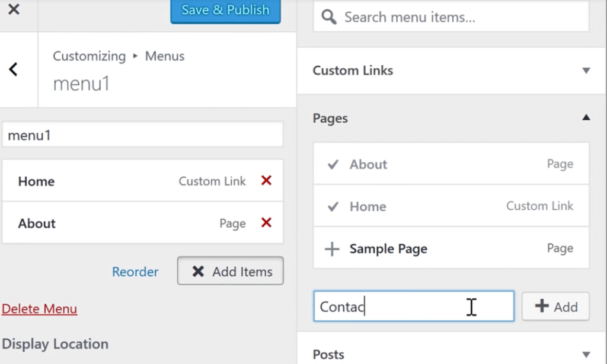Open the Home menu item in menu1
This screenshot has height=364, width=607.
[142, 181]
